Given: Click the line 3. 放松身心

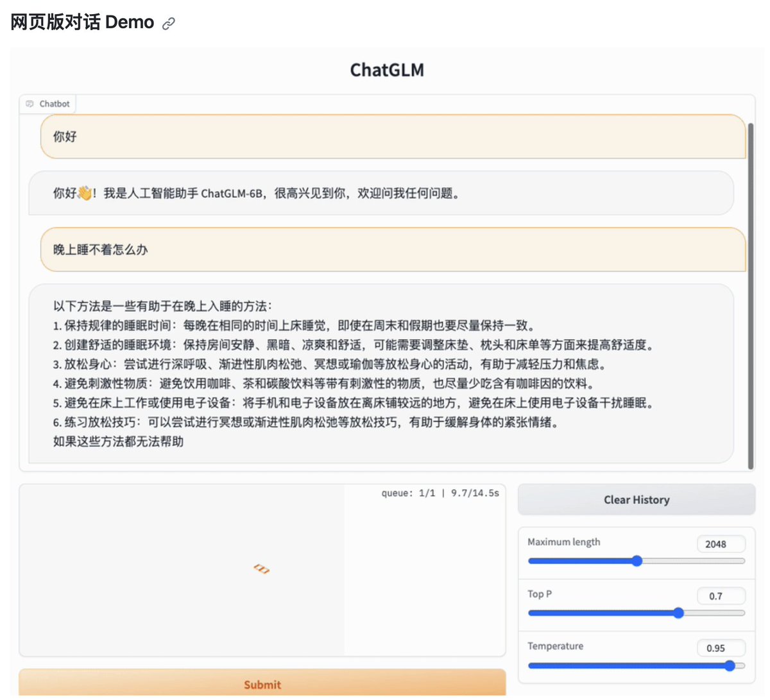Looking at the screenshot, I should tap(330, 364).
